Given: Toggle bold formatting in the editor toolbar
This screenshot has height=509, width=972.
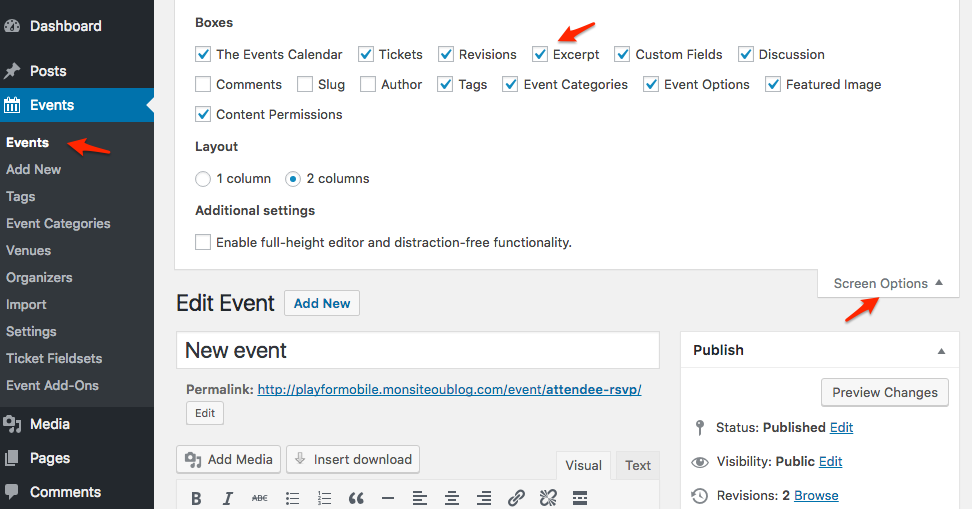Looking at the screenshot, I should (x=196, y=498).
